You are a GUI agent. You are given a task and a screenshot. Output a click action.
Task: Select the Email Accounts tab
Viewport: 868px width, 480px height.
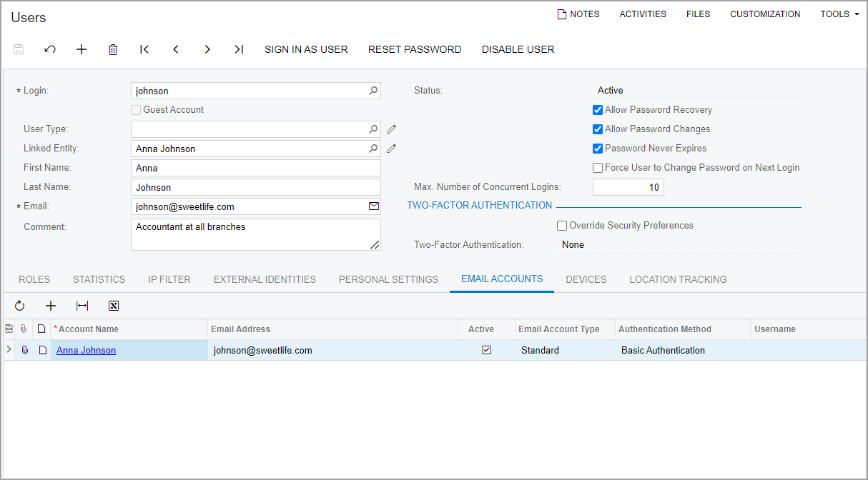502,279
